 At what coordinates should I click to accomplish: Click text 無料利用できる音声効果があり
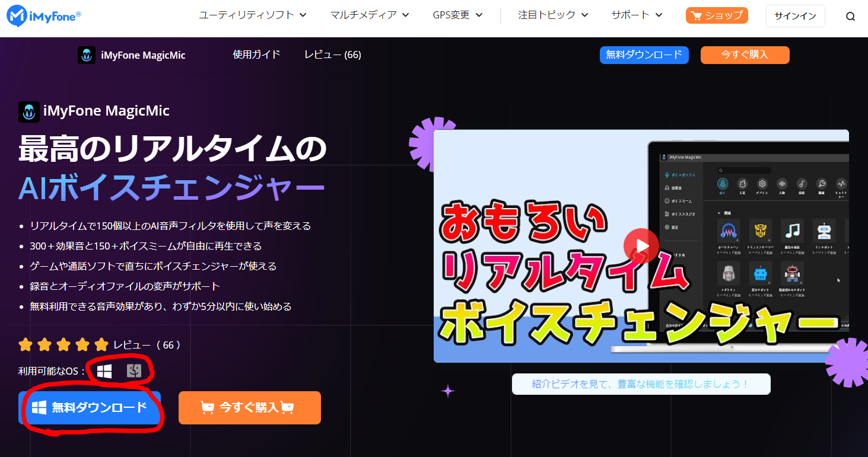161,306
